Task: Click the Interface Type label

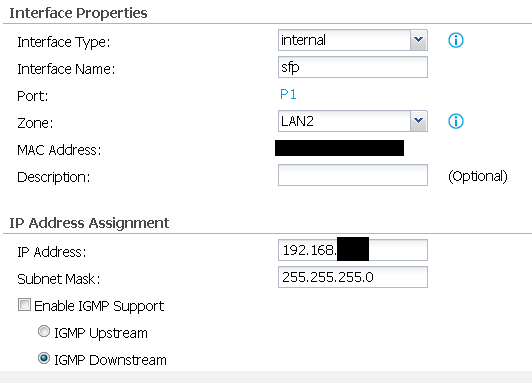Action: click(x=64, y=42)
